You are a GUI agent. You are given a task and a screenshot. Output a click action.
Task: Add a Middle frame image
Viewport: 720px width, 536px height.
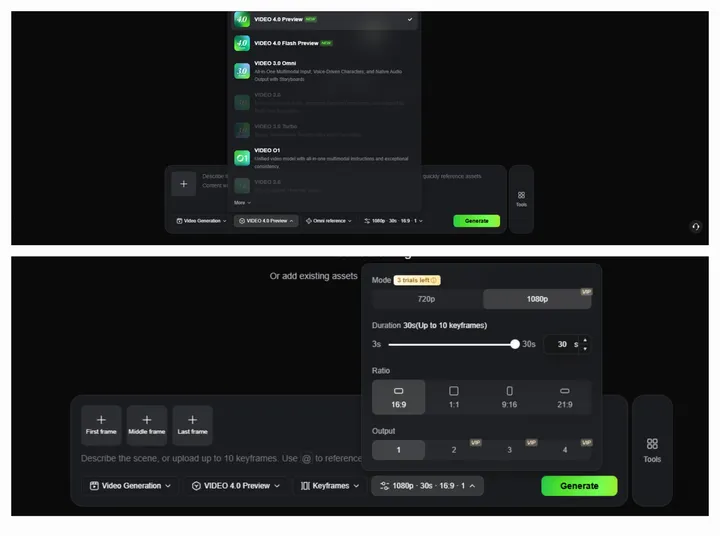click(x=147, y=425)
